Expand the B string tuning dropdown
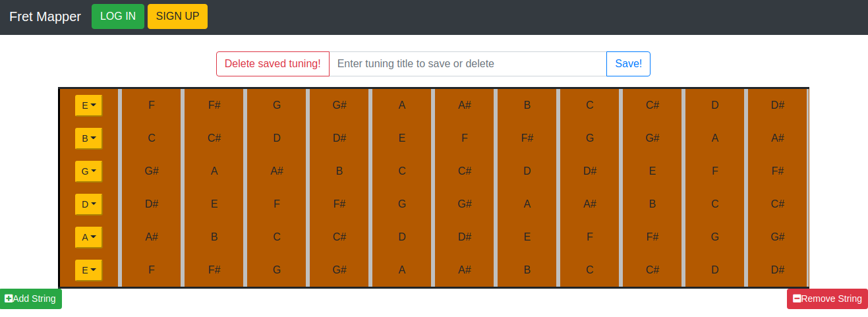This screenshot has height=317, width=868. click(x=88, y=138)
